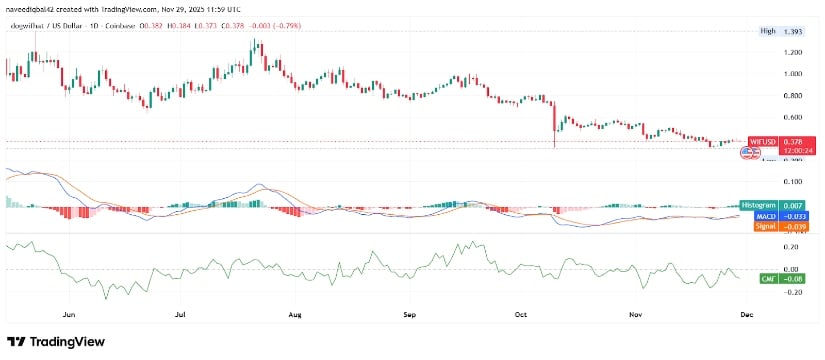This screenshot has height=360, width=825.
Task: Click the 'Jun' time axis label
Action: coord(69,315)
